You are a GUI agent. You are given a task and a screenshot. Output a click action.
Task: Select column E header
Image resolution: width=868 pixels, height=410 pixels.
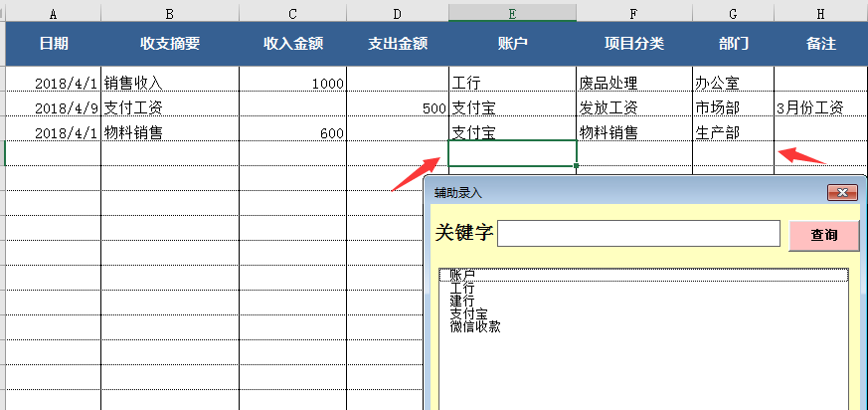tap(513, 14)
